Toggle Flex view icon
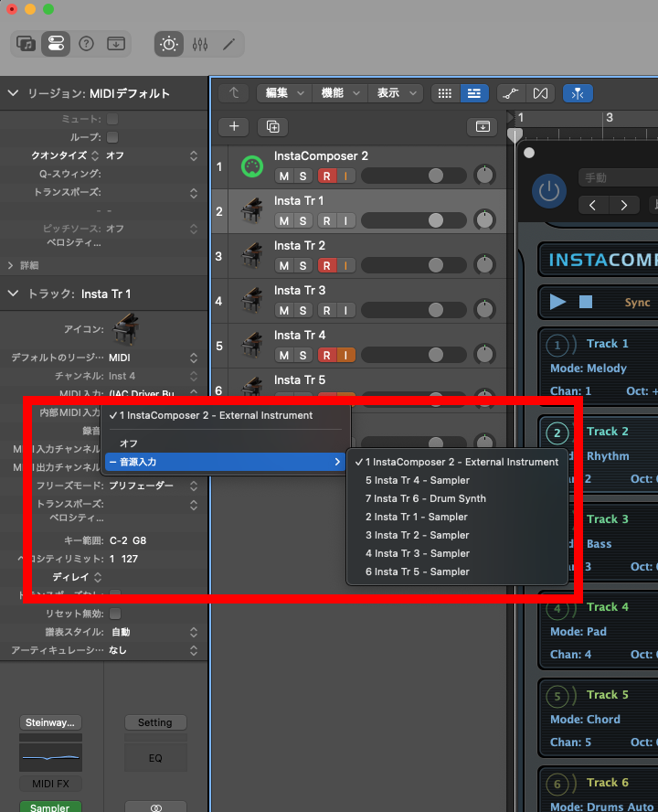 tap(540, 93)
